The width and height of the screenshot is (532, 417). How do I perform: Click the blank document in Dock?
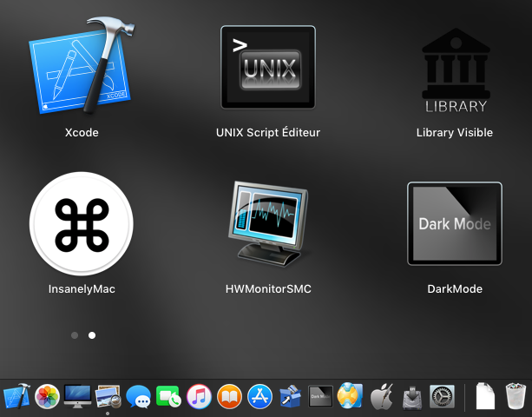tap(485, 396)
